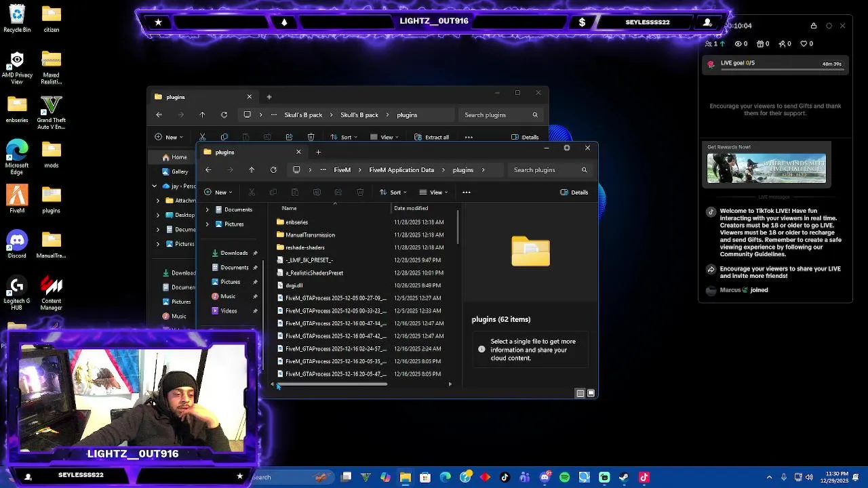
Task: Click the File Explorer taskbar icon
Action: tap(405, 477)
